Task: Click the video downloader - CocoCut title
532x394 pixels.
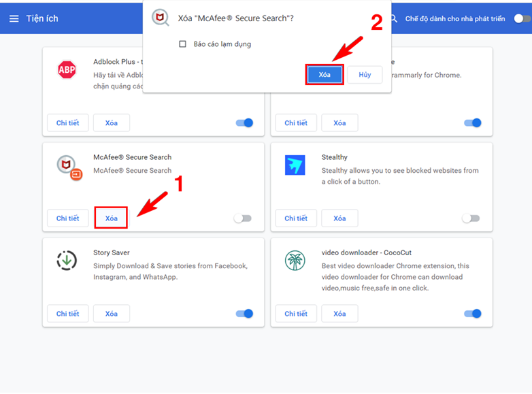Action: point(367,252)
